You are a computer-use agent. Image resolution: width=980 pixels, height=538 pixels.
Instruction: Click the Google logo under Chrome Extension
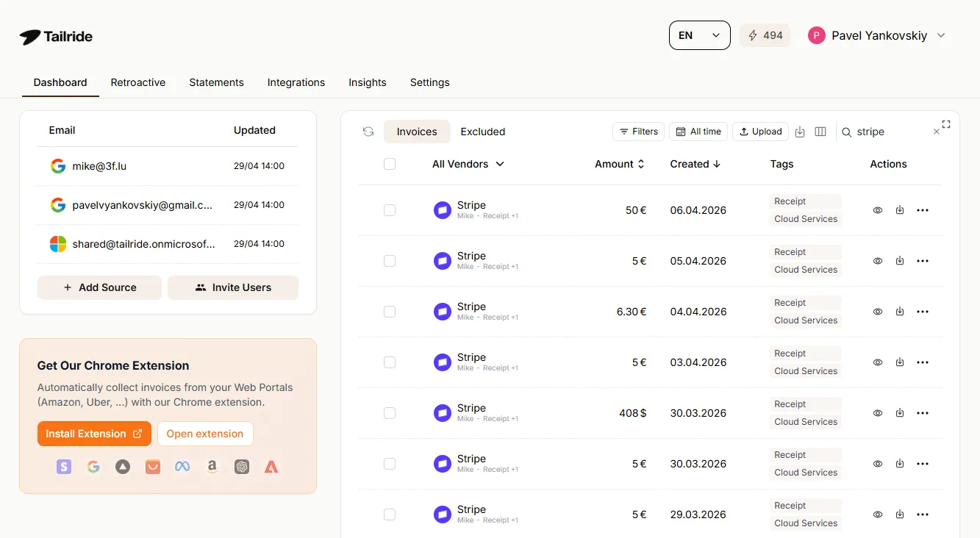tap(93, 467)
